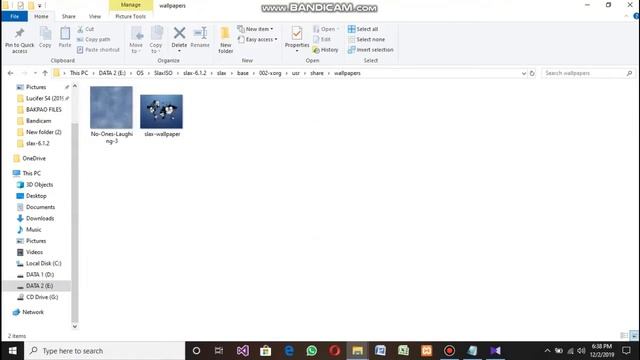Open DATA 1 (D:) drive
The image size is (640, 360).
coord(40,275)
